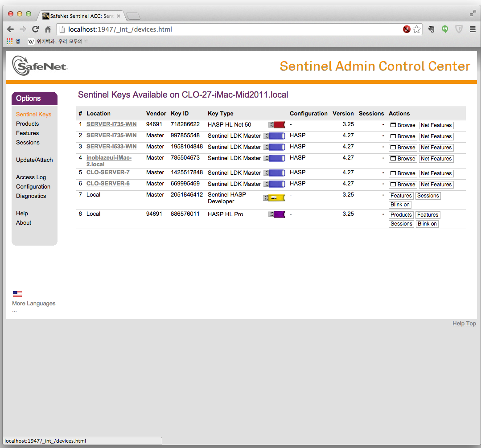Open Diagnostics in the sidebar
The height and width of the screenshot is (448, 481).
31,196
